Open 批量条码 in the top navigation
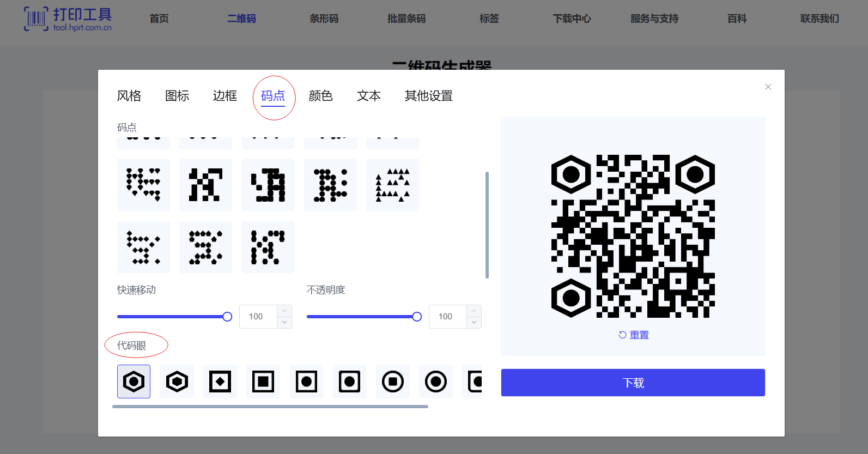The width and height of the screenshot is (868, 454). point(406,19)
